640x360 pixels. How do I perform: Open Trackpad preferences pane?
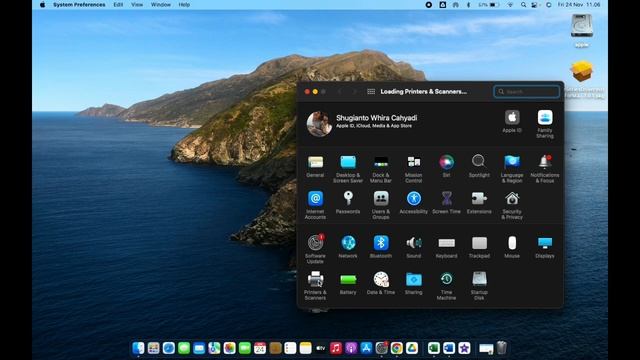point(479,243)
